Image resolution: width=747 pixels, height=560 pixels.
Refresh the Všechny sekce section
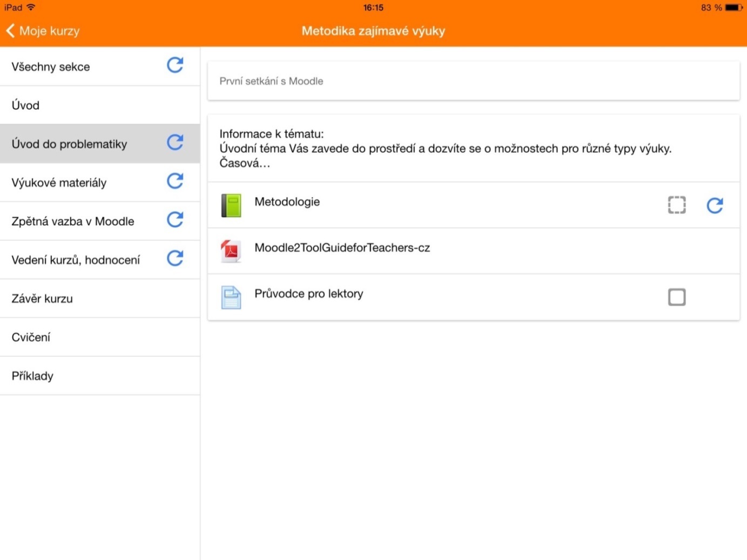pos(175,65)
